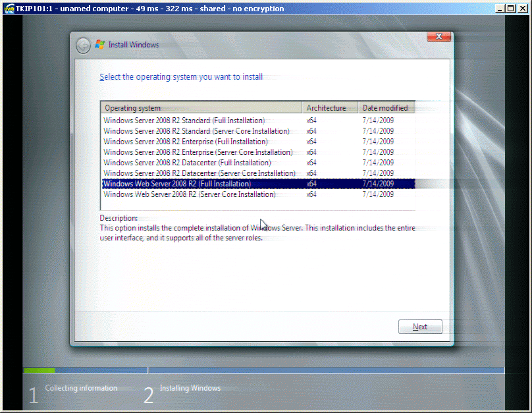Screen dimensions: 532x413
Task: Click the back arrow in Install Windows
Action: (83, 45)
